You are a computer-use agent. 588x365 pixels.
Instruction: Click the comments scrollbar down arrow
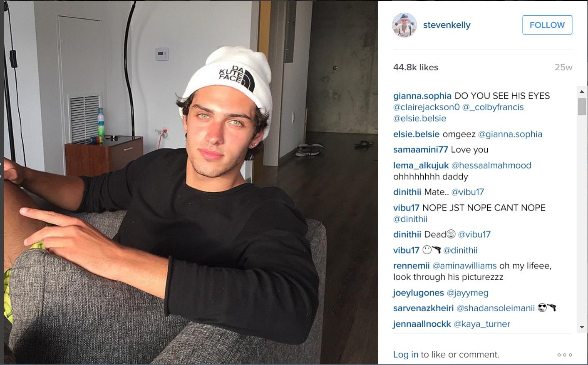[582, 327]
